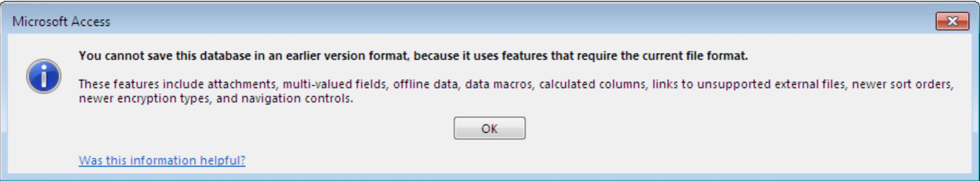Close the Microsoft Access dialog with X
The image size is (980, 181).
click(952, 21)
